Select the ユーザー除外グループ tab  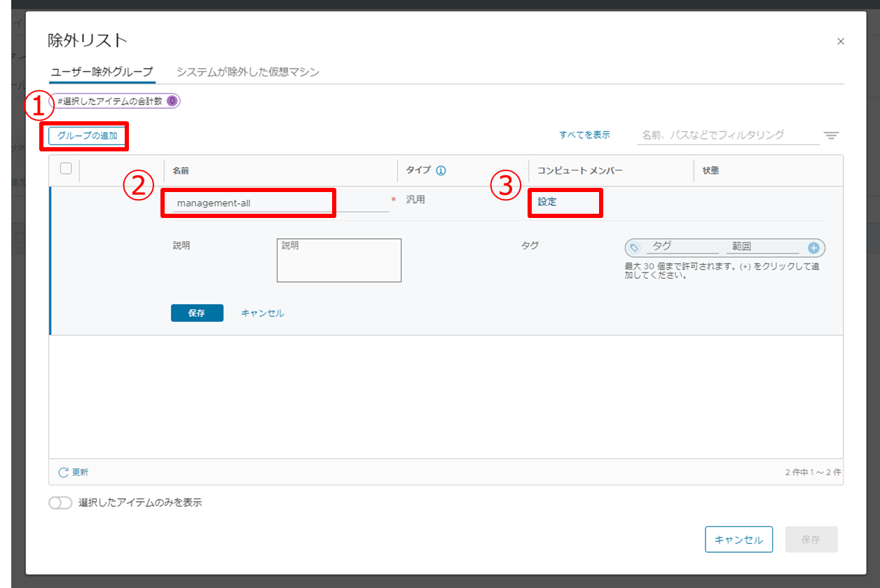(x=102, y=72)
